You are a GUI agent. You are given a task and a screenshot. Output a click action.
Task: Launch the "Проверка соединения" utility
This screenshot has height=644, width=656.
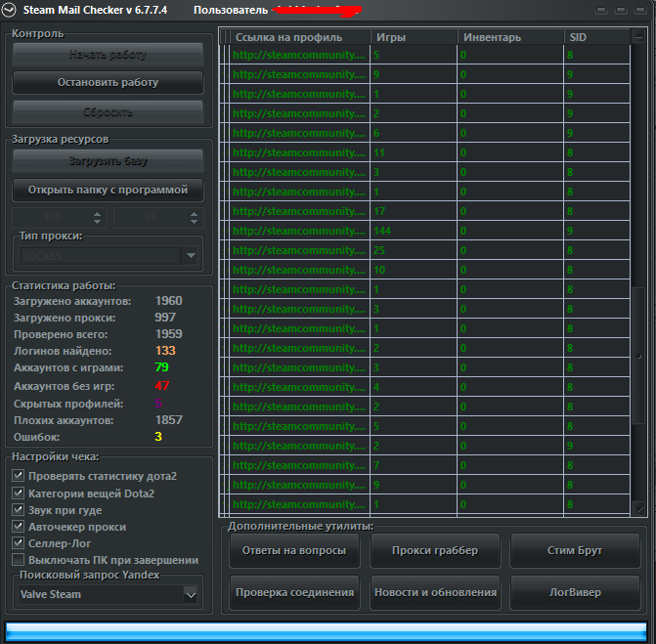[292, 592]
